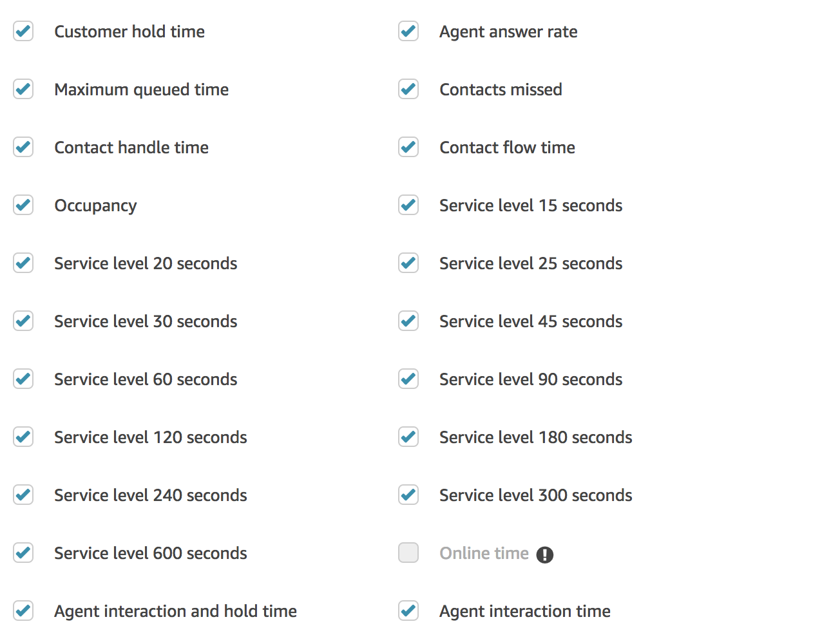Uncheck Service level 90 seconds
Image resolution: width=822 pixels, height=644 pixels.
[408, 379]
